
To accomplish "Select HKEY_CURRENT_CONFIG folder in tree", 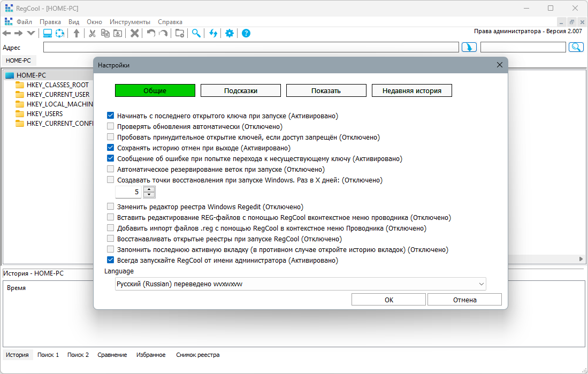I will [x=59, y=124].
